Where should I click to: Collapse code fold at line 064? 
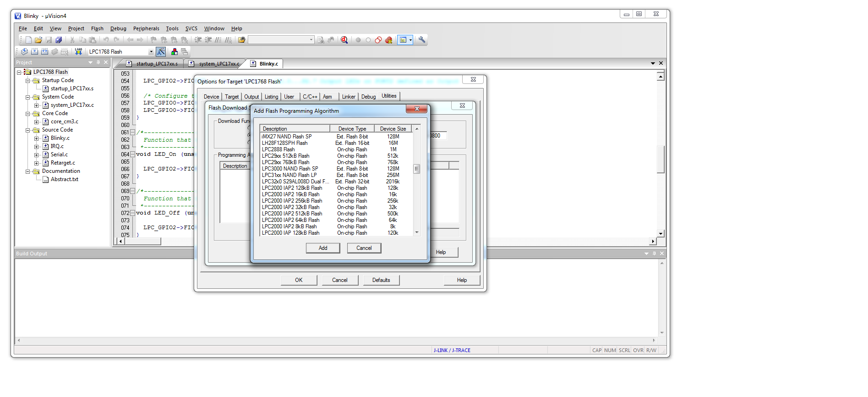[132, 154]
